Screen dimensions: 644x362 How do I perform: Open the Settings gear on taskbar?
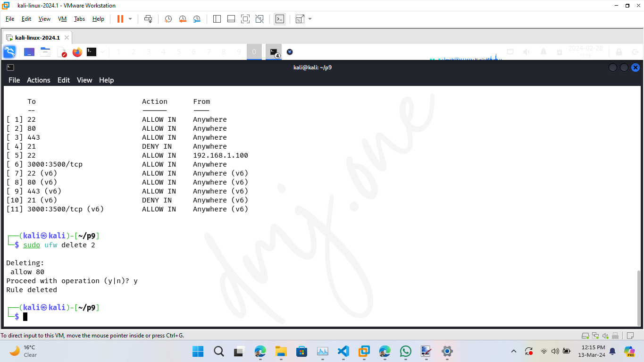(x=447, y=351)
